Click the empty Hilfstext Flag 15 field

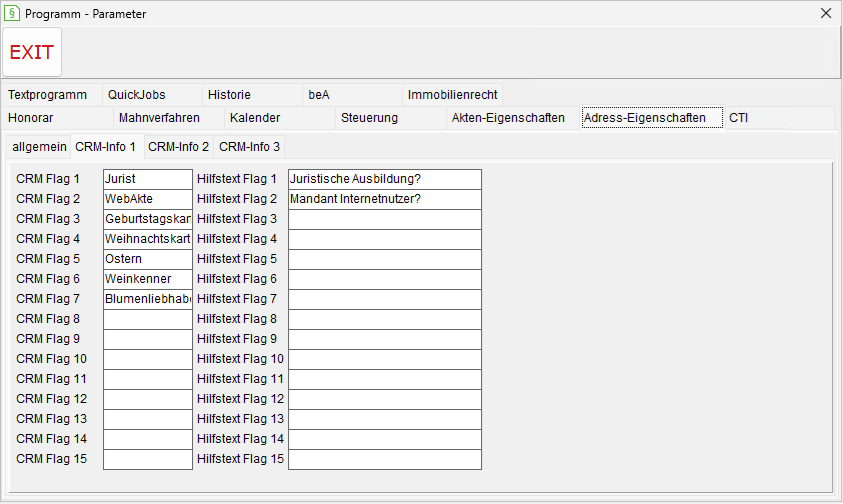[x=385, y=459]
